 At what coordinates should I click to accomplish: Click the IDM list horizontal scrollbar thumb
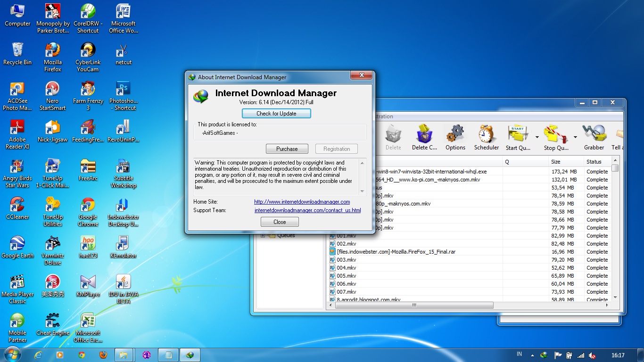point(415,305)
